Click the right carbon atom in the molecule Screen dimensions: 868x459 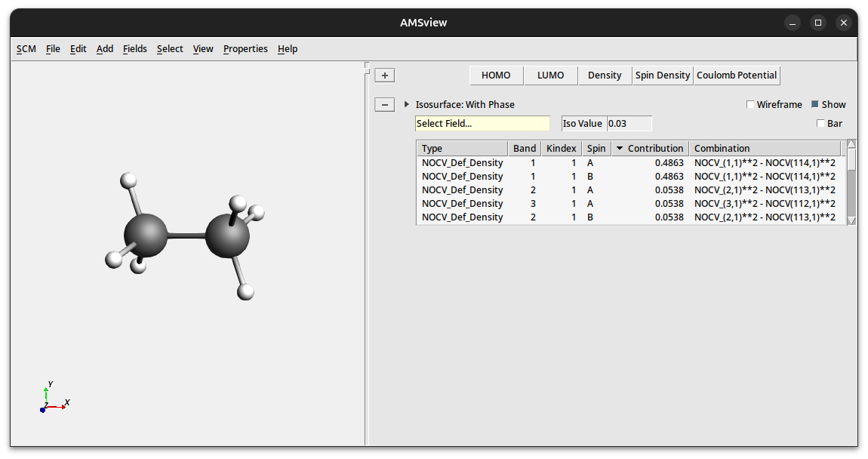[227, 236]
